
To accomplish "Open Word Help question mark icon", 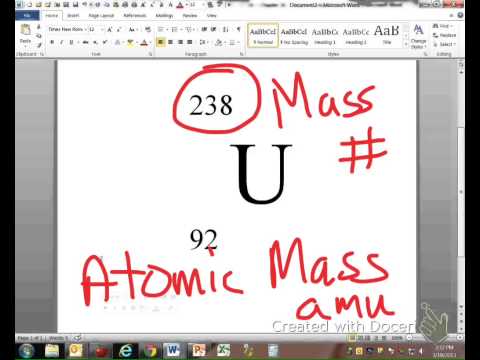I will point(460,15).
